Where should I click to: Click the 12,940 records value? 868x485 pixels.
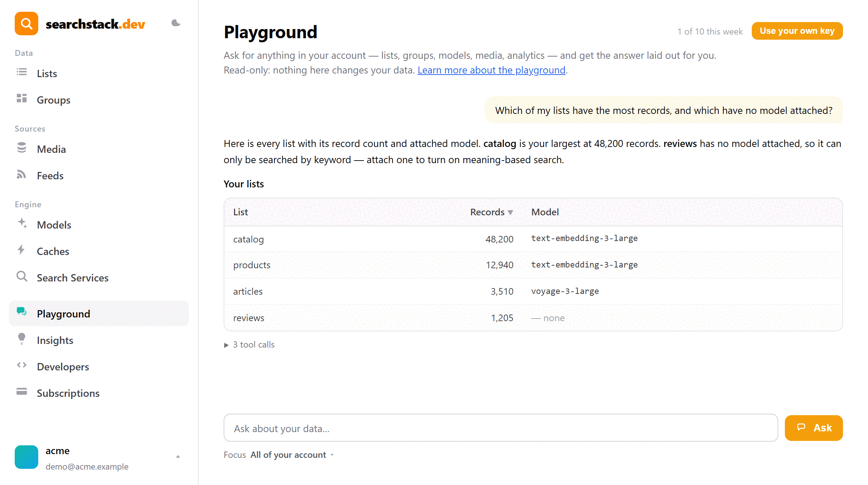(499, 265)
